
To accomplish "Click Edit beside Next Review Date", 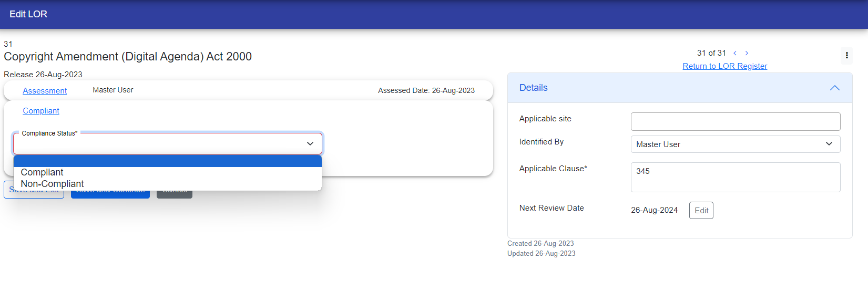I will tap(701, 210).
